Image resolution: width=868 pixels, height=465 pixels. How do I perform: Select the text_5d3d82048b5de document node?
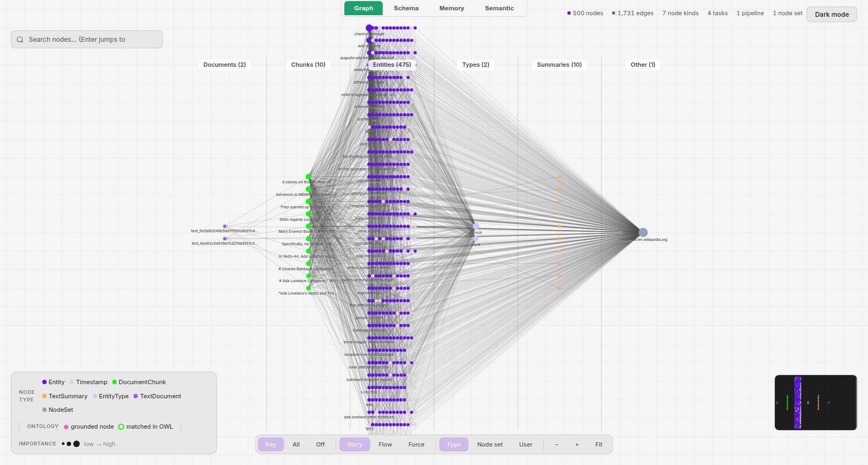(225, 226)
